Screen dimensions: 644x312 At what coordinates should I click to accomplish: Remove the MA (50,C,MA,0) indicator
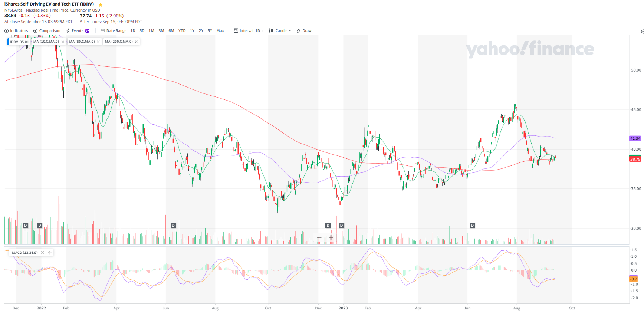(98, 42)
